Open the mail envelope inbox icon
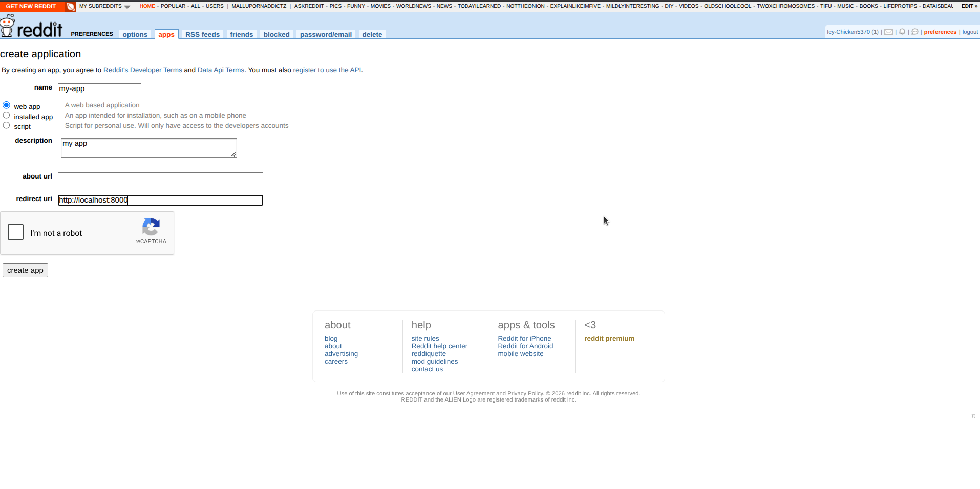 [x=888, y=32]
